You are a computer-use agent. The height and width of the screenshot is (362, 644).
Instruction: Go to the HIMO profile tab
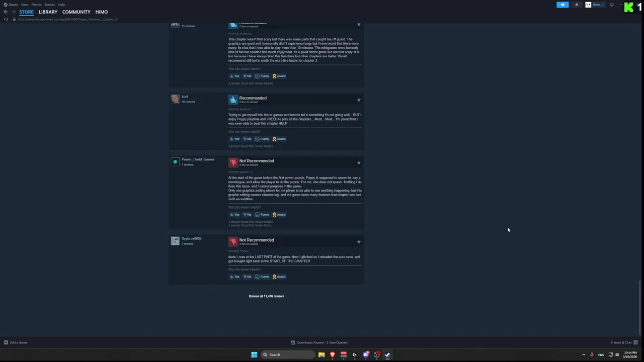click(x=102, y=12)
